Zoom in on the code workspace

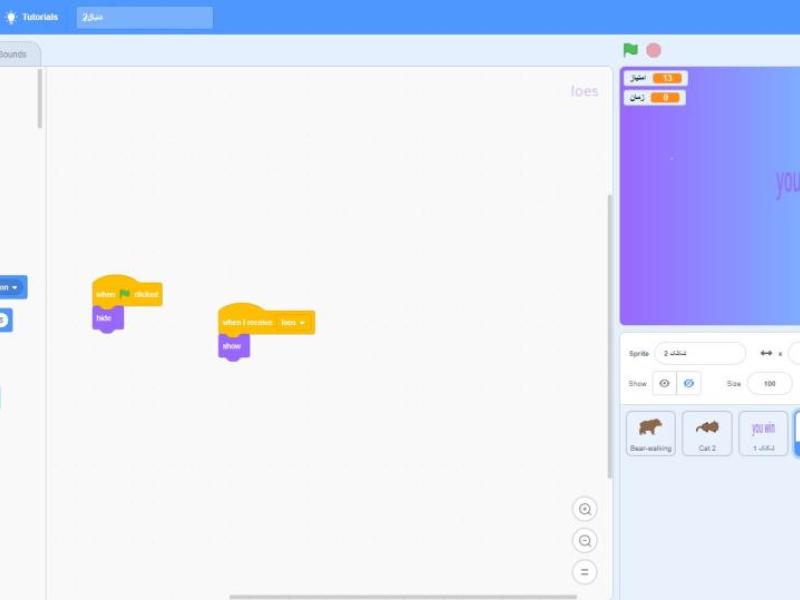pos(585,509)
